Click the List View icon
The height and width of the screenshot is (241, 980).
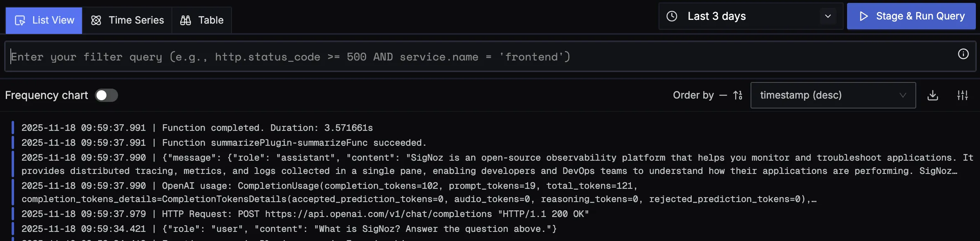pyautogui.click(x=20, y=20)
